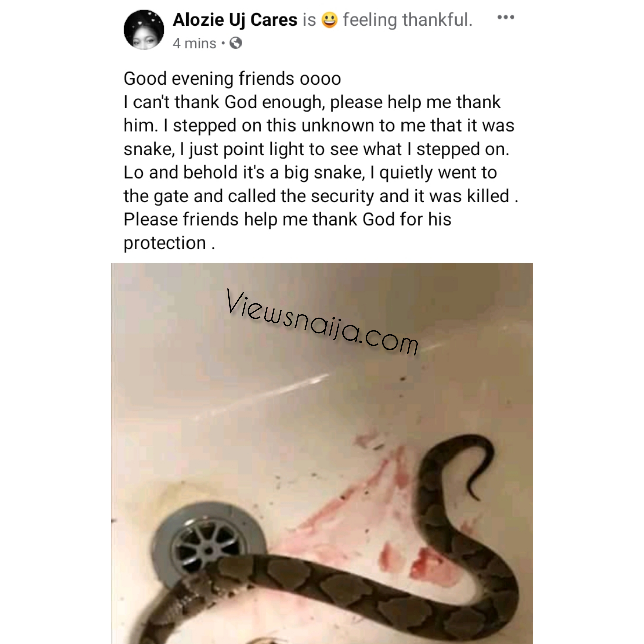This screenshot has width=644, height=644.
Task: Click the 'Please friends help me thank' line
Action: click(287, 220)
